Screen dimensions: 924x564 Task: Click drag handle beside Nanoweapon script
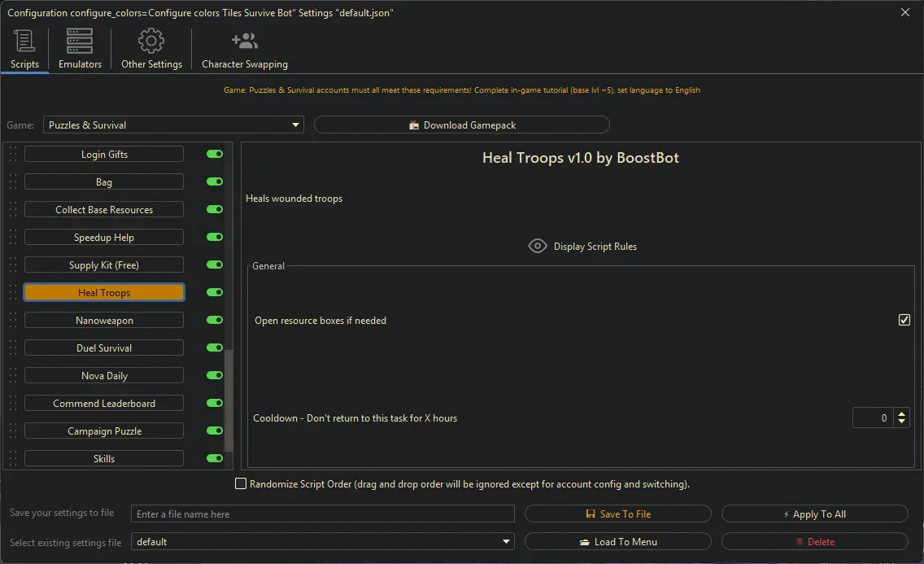tap(12, 321)
